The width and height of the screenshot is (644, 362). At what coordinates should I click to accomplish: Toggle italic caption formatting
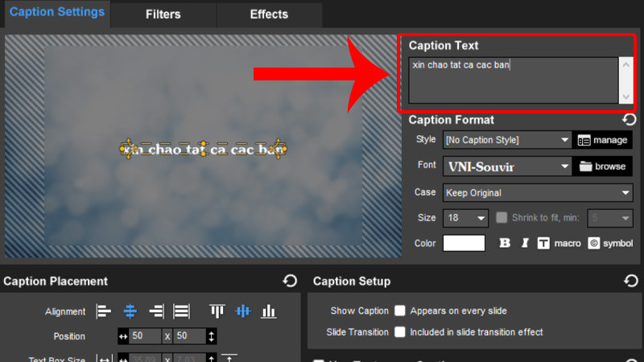[525, 243]
